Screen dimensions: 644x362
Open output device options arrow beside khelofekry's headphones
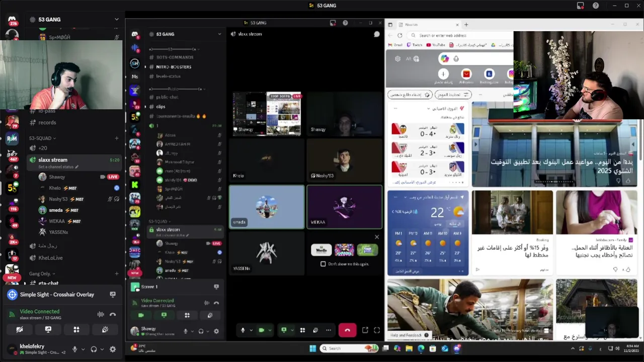tap(102, 349)
